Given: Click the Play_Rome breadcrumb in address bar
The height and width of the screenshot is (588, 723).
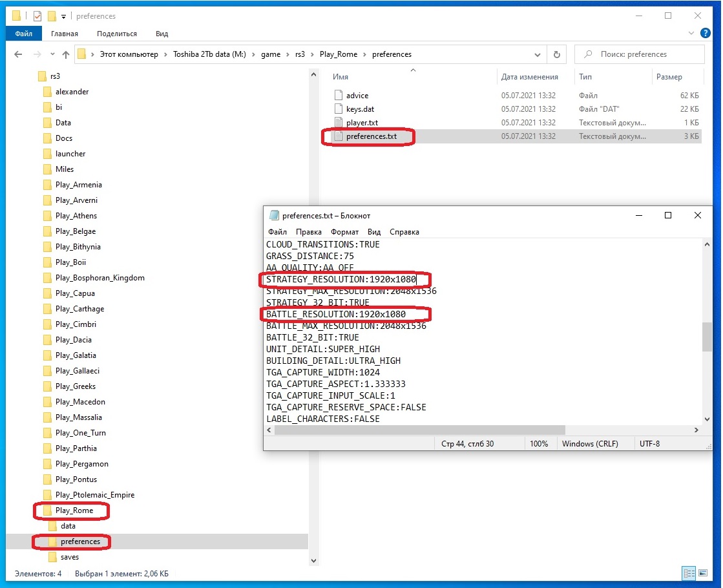Looking at the screenshot, I should (339, 54).
